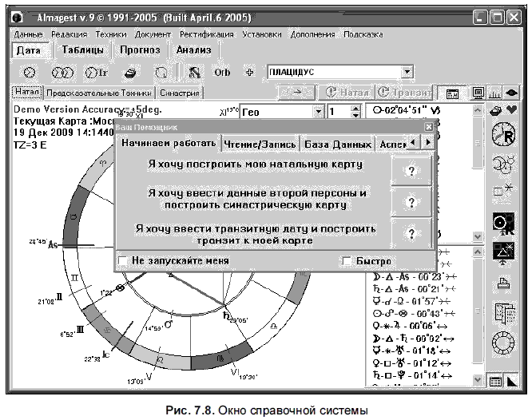Click the printer icon in right sidebar

point(503,283)
